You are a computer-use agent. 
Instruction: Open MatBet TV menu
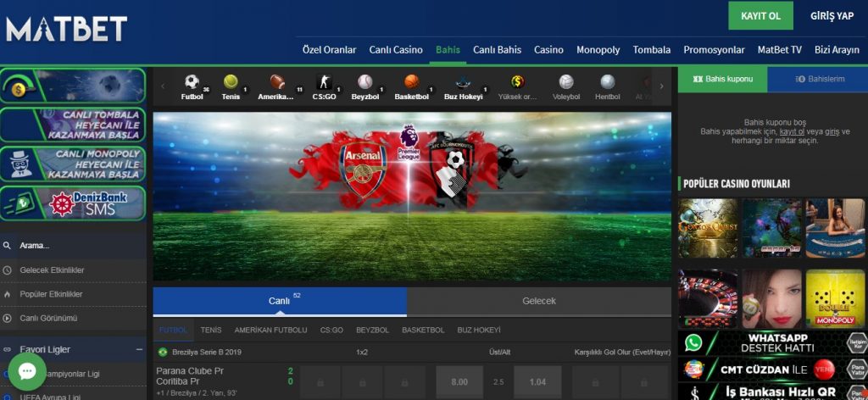point(780,50)
